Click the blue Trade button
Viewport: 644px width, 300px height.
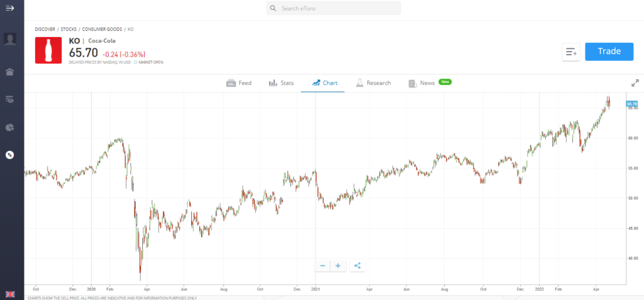609,52
